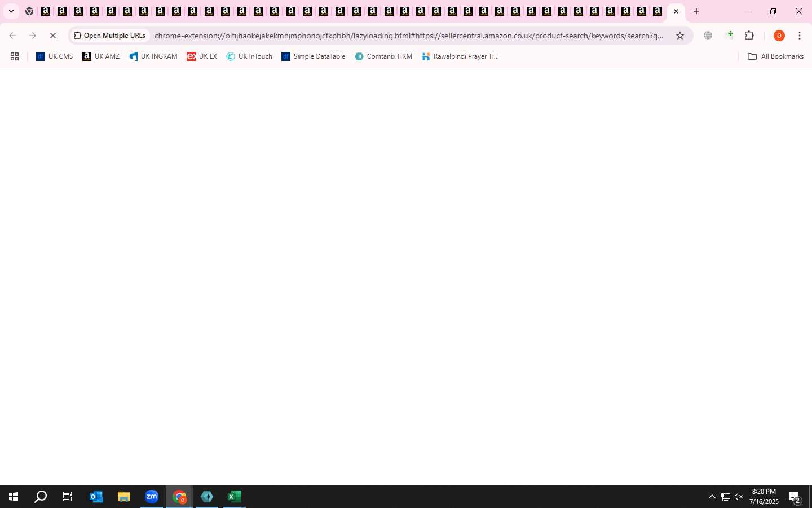
Task: Launch Outlook from the taskbar
Action: pos(96,497)
